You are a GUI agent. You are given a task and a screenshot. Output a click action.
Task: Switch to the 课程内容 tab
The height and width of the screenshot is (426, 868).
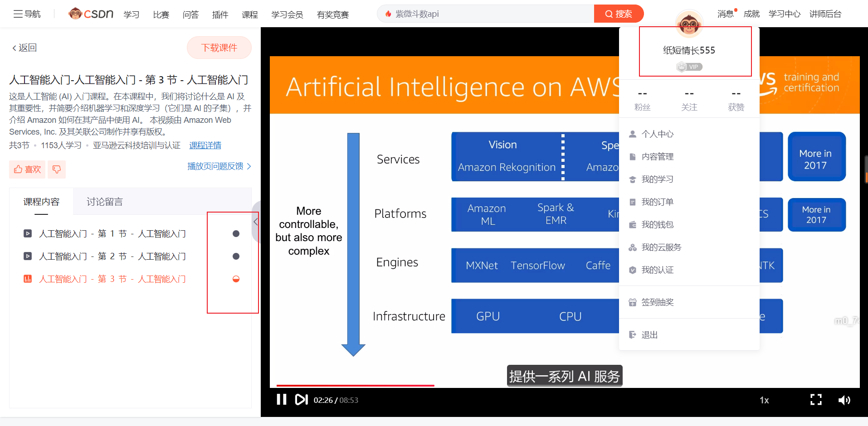click(x=41, y=202)
